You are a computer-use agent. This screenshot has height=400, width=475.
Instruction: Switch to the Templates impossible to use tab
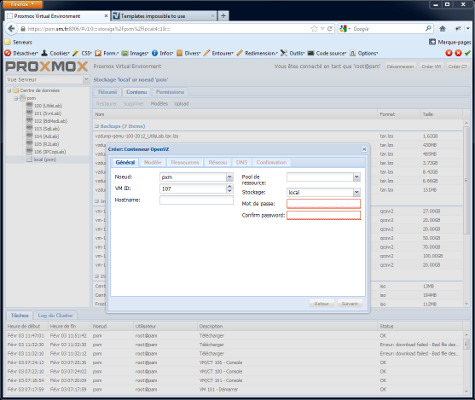[163, 16]
